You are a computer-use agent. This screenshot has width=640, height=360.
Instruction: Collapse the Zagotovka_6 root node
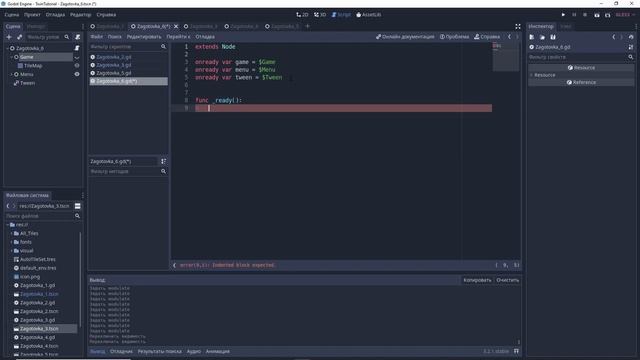click(x=7, y=48)
